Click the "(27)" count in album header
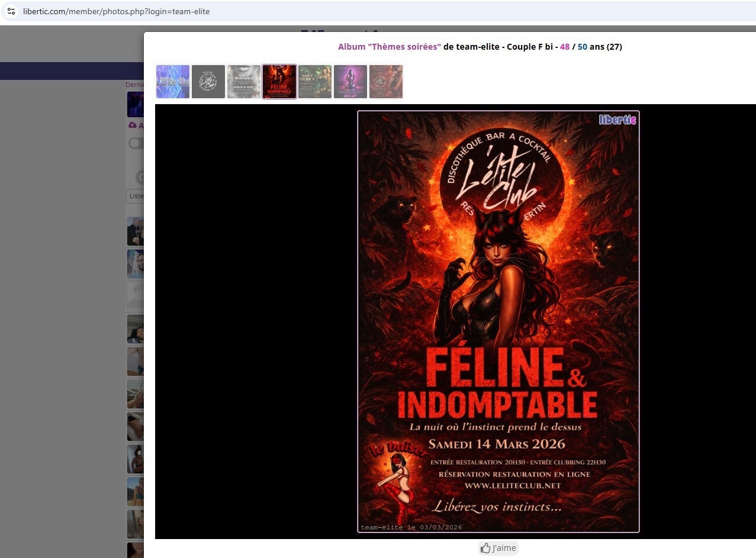This screenshot has width=756, height=558. 615,47
